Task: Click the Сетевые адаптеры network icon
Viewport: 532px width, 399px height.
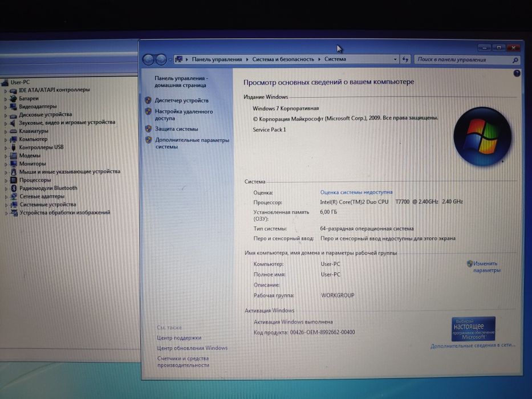Action: click(14, 197)
